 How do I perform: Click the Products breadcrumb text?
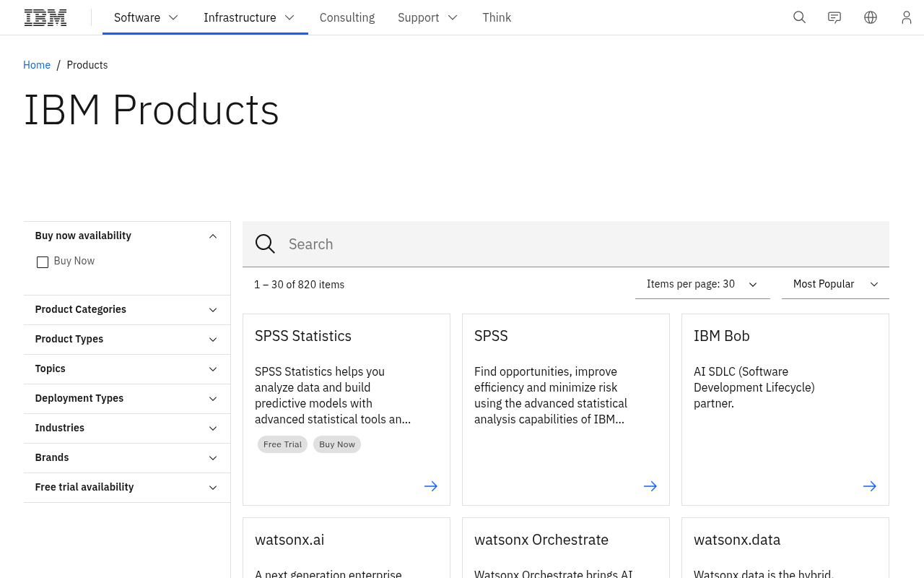(x=87, y=65)
